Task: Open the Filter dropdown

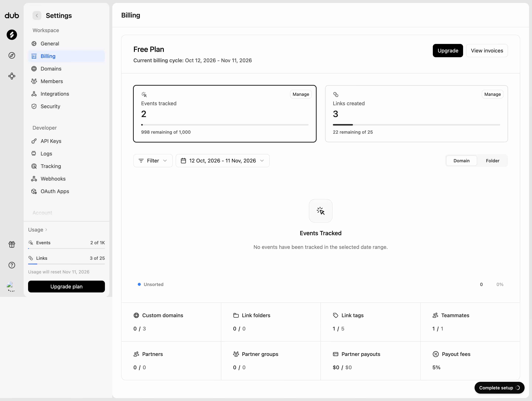Action: pos(153,161)
